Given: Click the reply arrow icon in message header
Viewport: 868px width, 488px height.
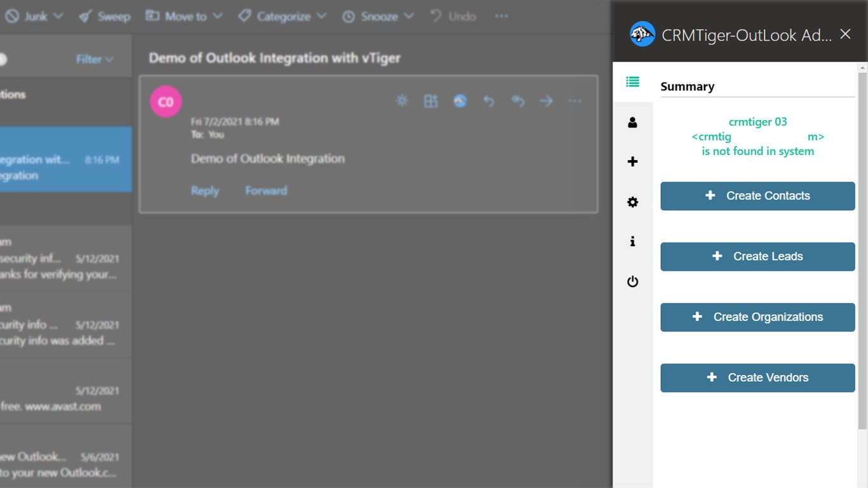Looking at the screenshot, I should click(489, 100).
